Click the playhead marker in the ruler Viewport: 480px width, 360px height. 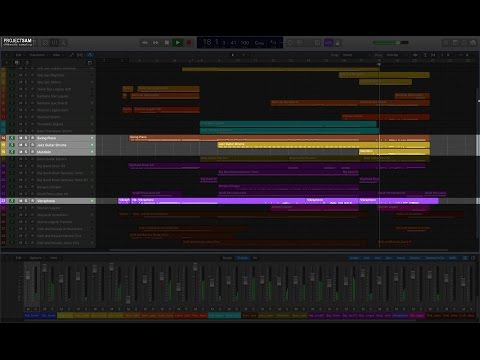pyautogui.click(x=379, y=63)
